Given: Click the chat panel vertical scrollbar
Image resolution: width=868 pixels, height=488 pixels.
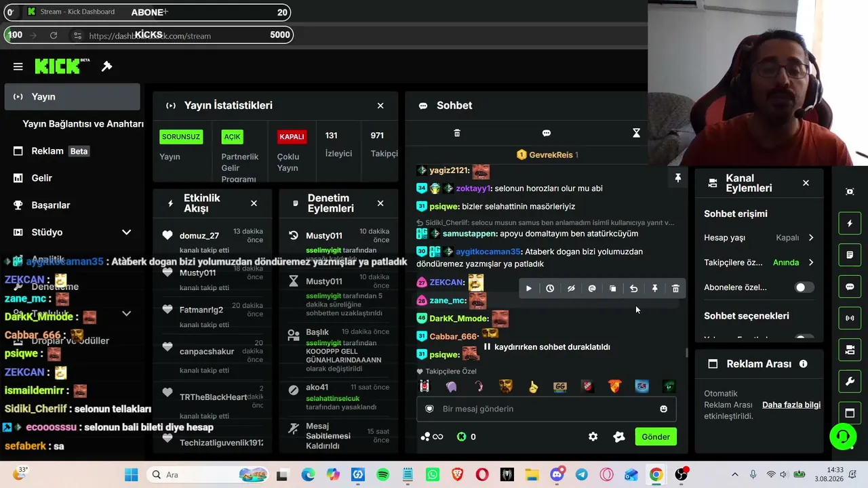Looking at the screenshot, I should (686, 352).
